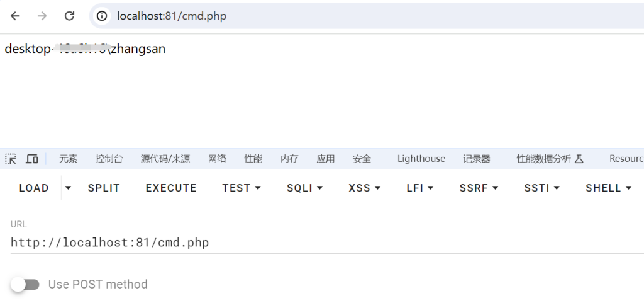Click the browser forward arrow
Screen dimensions: 644x303
pos(42,16)
